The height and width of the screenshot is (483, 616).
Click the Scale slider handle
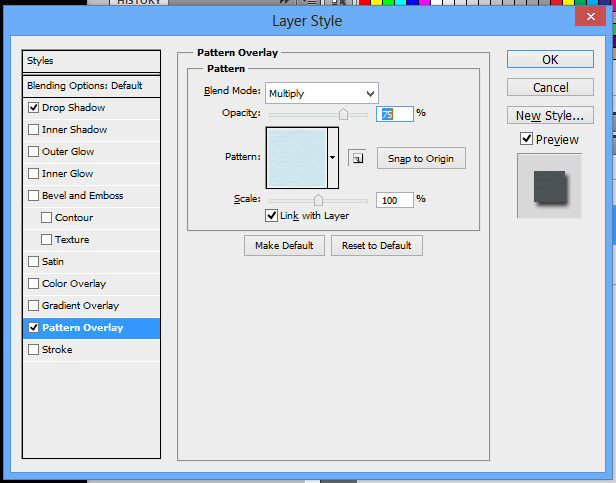click(x=318, y=200)
